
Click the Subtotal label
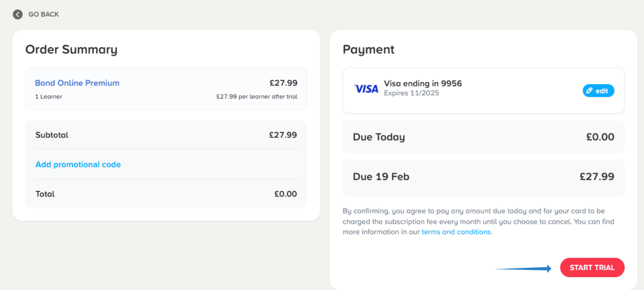tap(52, 135)
